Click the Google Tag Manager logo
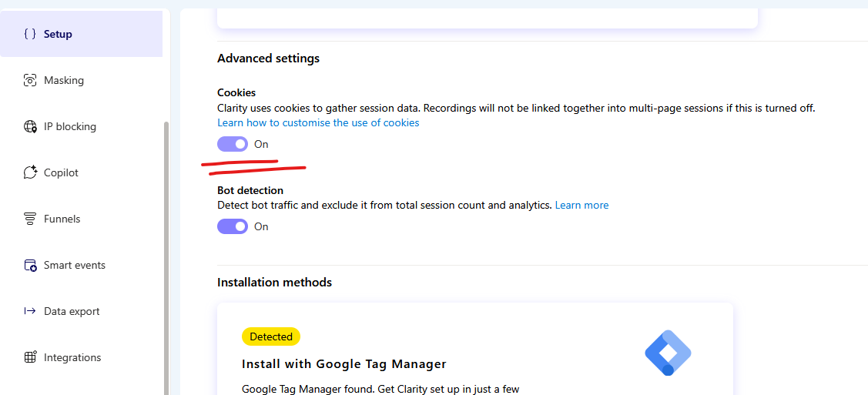 click(x=669, y=353)
